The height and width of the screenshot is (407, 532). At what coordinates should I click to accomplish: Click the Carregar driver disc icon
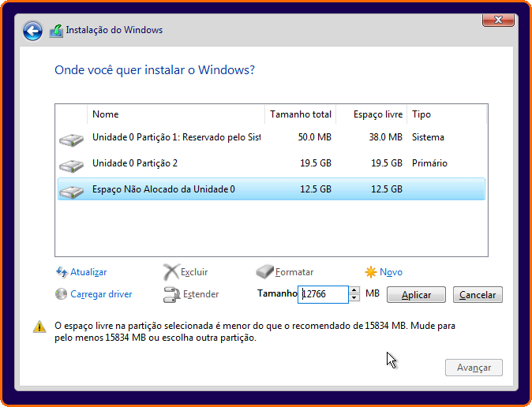61,294
